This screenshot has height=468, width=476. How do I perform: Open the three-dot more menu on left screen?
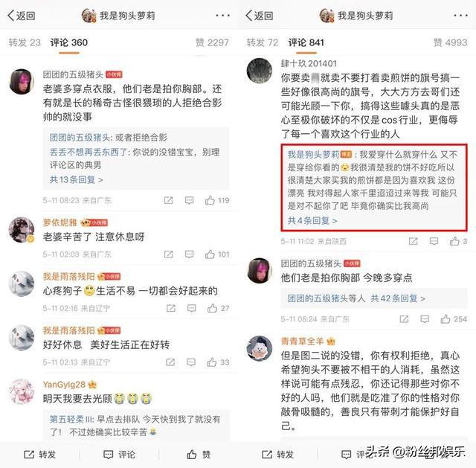(222, 15)
